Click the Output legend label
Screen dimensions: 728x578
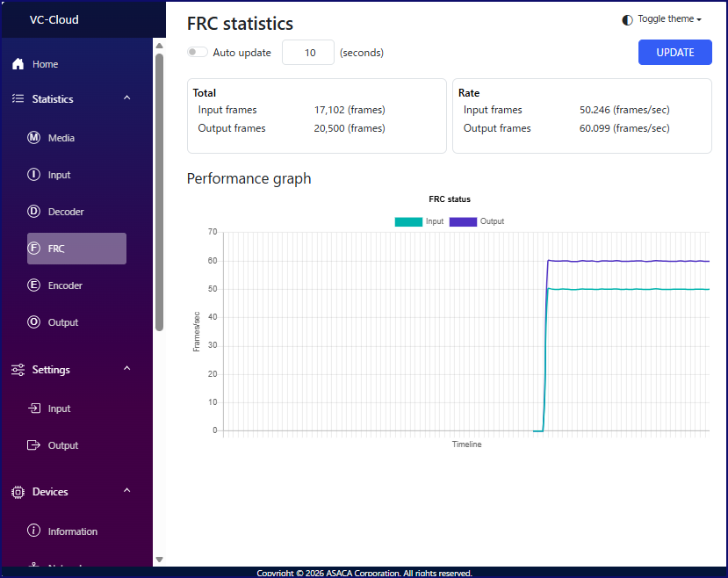tap(492, 221)
